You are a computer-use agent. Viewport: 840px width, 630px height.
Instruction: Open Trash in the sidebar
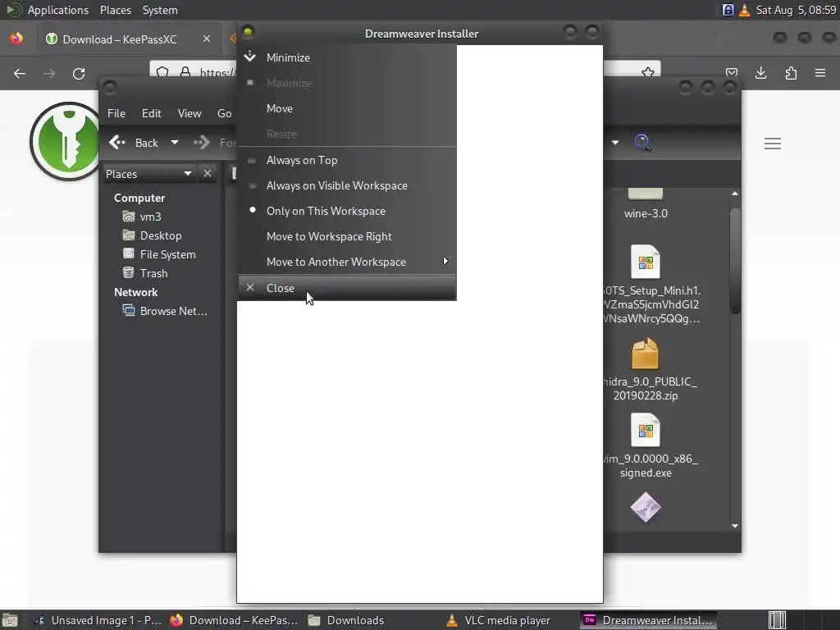tap(145, 273)
